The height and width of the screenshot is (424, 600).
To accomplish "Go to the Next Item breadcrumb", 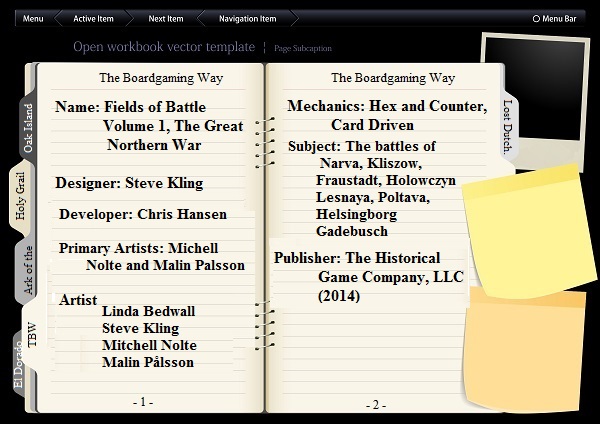I will coord(166,18).
